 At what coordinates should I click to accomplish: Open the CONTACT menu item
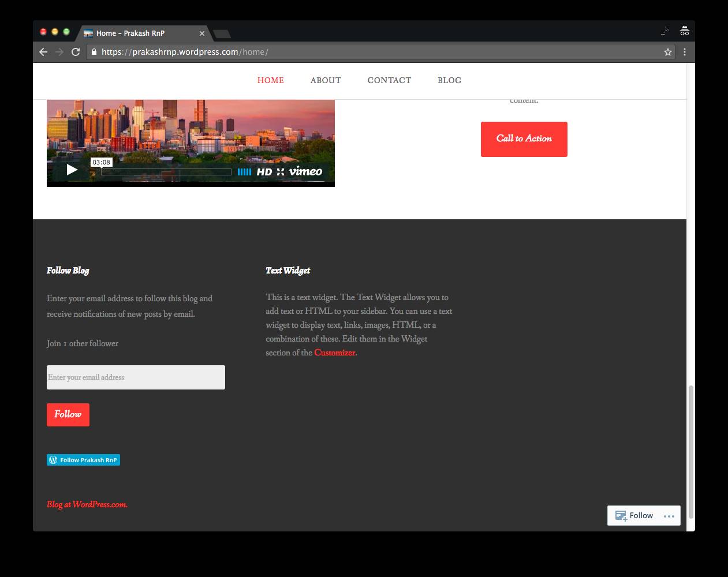tap(389, 80)
